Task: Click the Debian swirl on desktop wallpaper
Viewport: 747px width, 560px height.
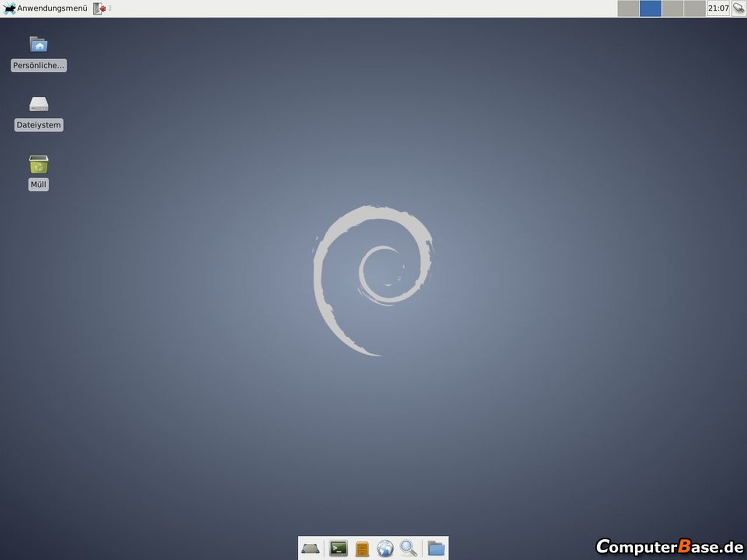Action: [x=373, y=280]
